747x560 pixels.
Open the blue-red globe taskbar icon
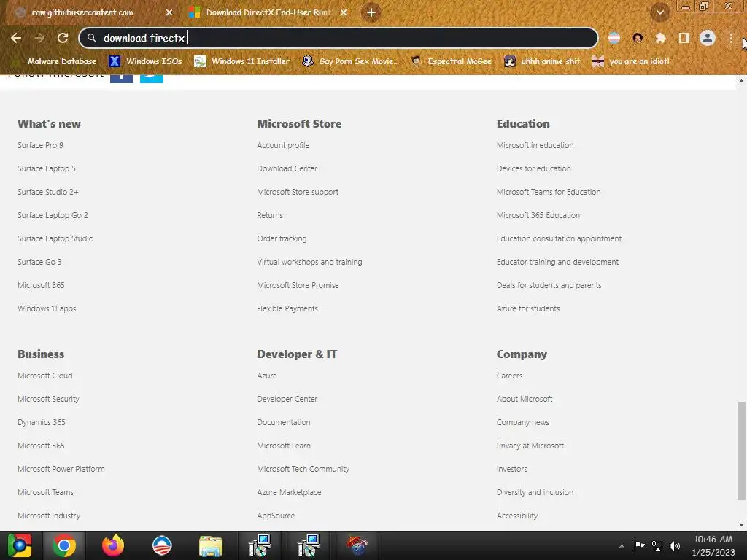pos(161,545)
